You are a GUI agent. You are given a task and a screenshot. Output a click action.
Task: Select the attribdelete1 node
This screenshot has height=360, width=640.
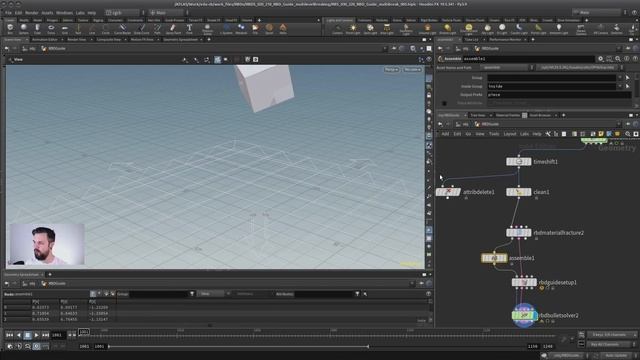(448, 192)
